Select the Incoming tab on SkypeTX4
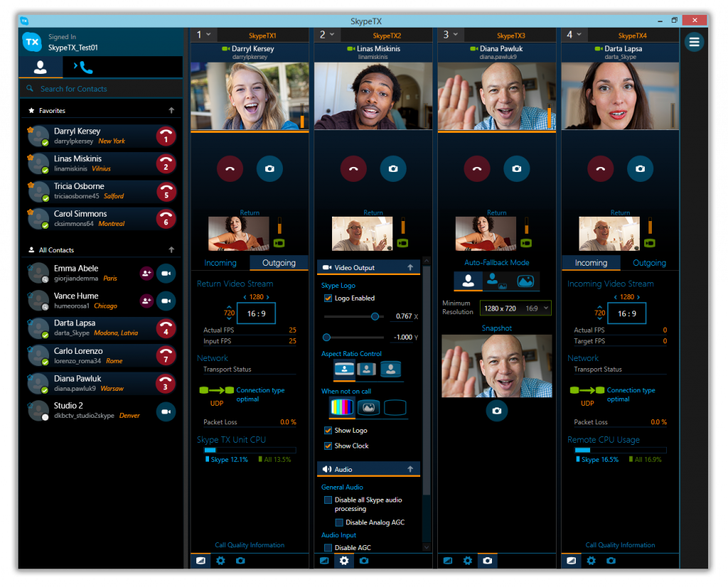 591,263
